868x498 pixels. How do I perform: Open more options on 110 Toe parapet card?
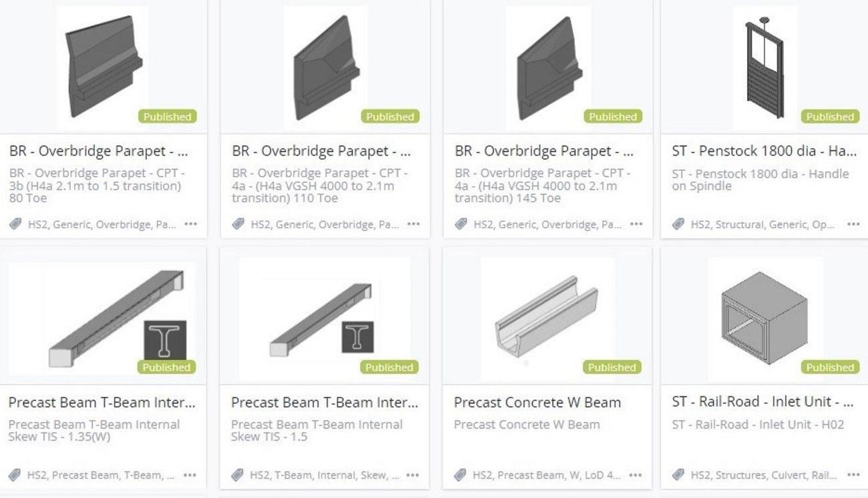click(413, 224)
